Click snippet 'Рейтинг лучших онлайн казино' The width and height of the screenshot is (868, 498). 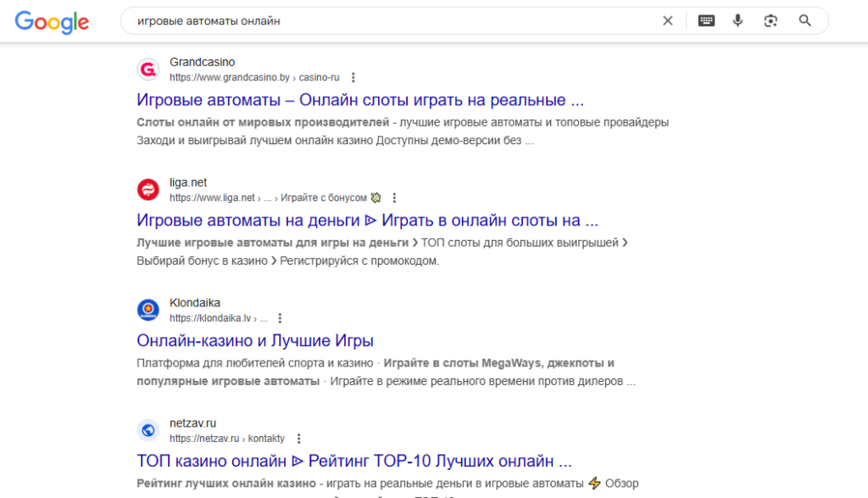tap(225, 483)
